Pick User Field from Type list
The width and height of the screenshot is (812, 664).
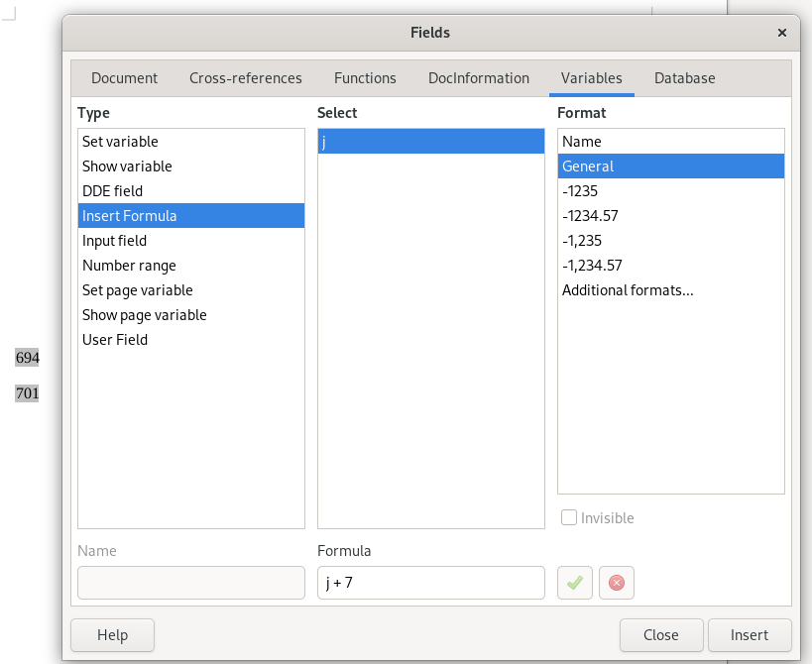115,340
